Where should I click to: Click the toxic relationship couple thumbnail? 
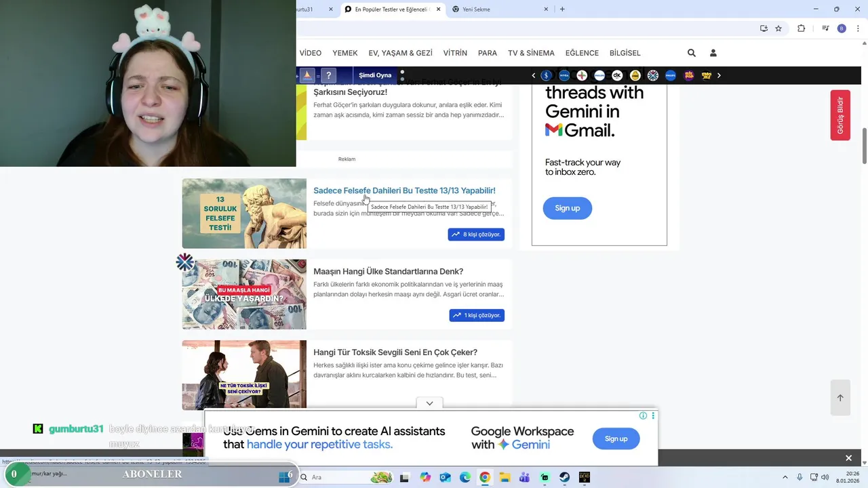(x=244, y=375)
